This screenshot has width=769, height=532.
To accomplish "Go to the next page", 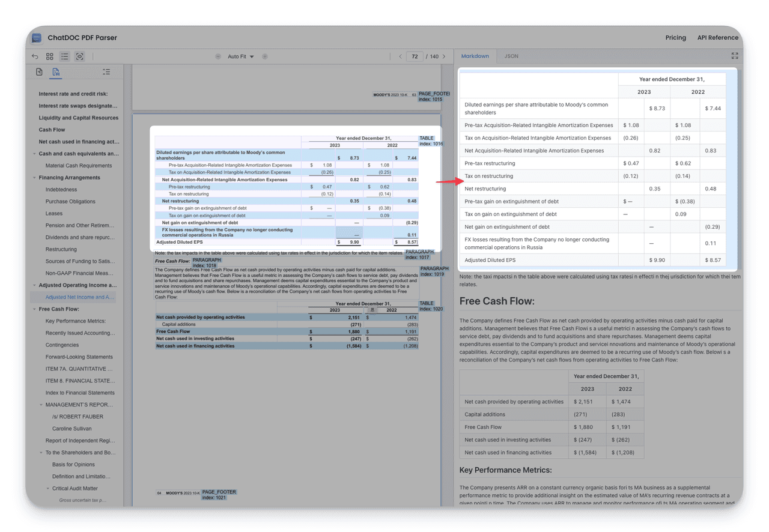I will [x=444, y=56].
